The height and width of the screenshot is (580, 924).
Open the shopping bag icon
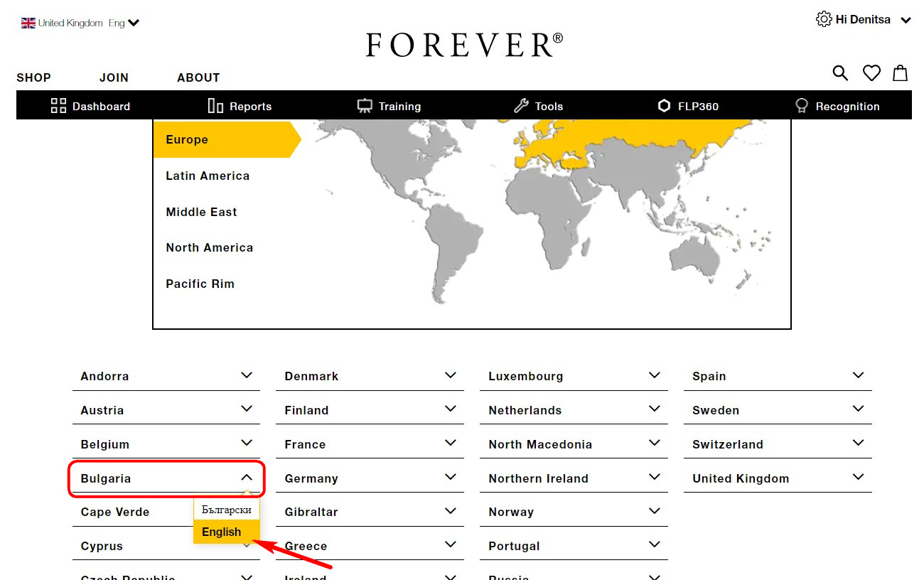pyautogui.click(x=901, y=73)
